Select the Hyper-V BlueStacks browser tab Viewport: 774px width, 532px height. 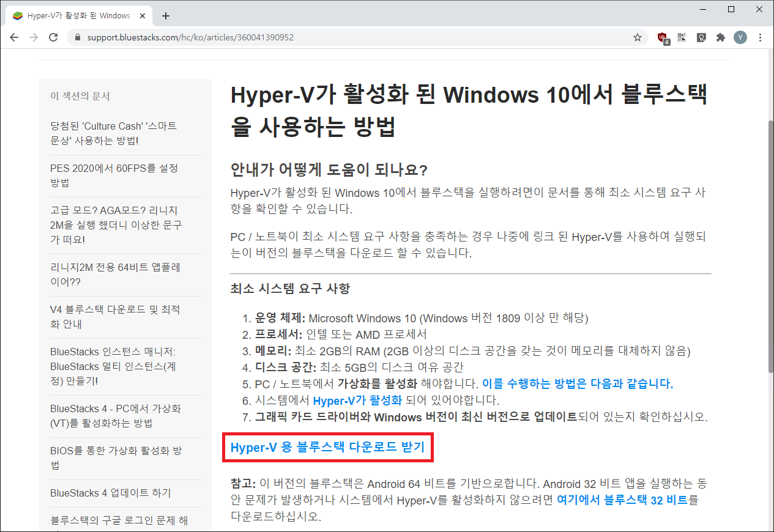click(x=80, y=15)
